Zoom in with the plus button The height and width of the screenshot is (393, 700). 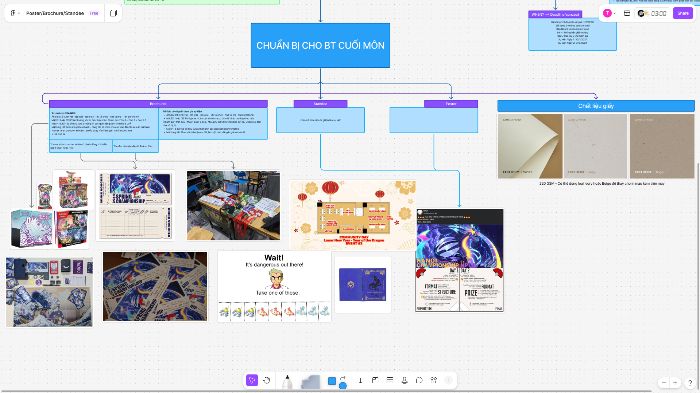[675, 382]
